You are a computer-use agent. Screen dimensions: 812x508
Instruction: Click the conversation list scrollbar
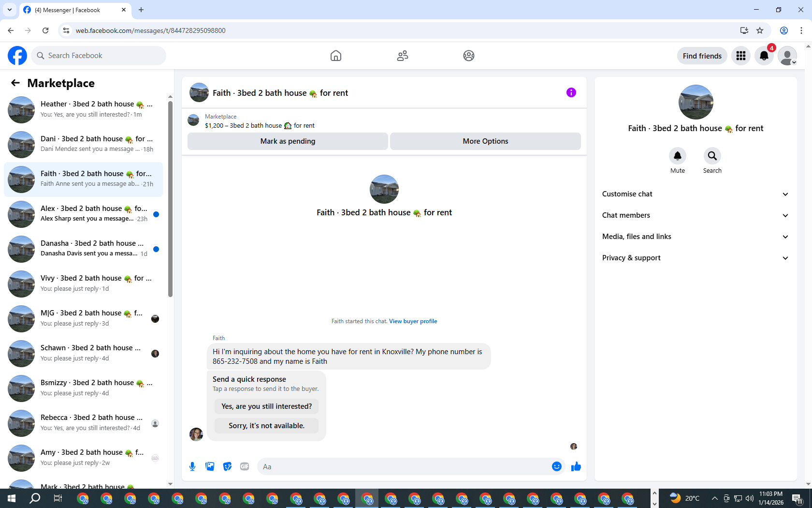point(170,198)
